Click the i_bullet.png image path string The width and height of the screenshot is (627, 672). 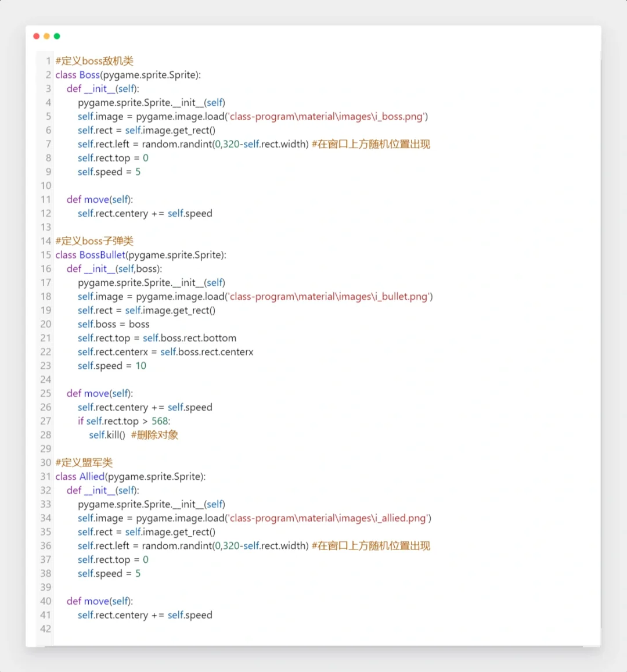pyautogui.click(x=329, y=297)
